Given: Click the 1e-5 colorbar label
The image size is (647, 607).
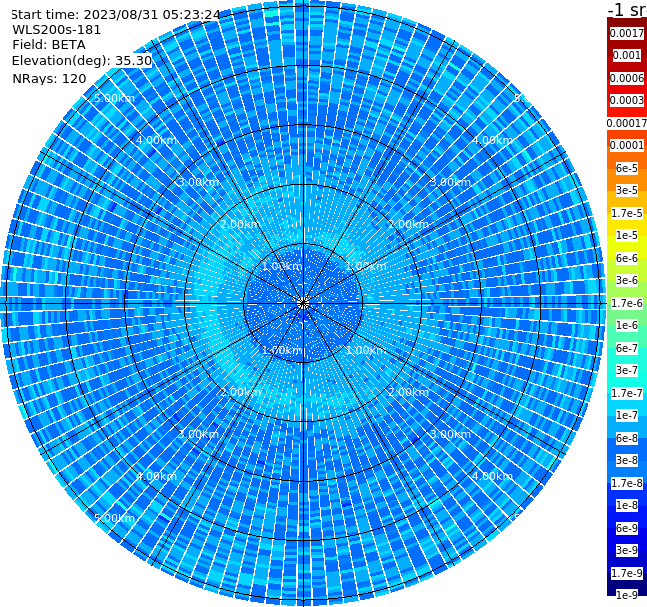Looking at the screenshot, I should (627, 235).
